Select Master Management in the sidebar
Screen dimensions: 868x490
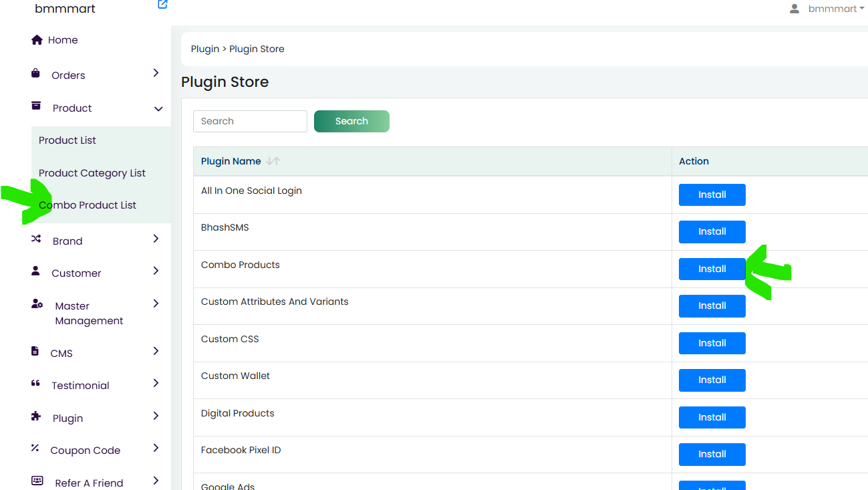[89, 314]
